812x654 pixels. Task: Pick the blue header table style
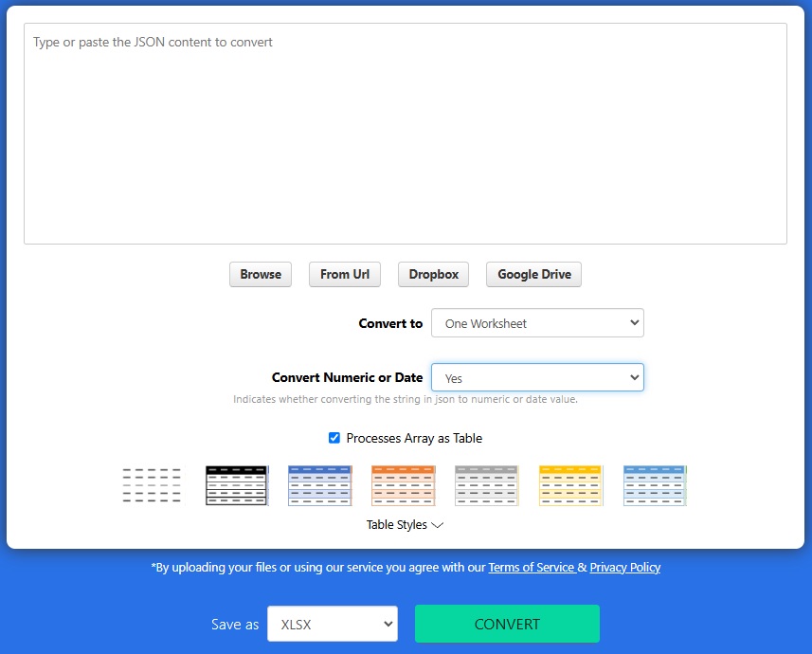[x=320, y=485]
